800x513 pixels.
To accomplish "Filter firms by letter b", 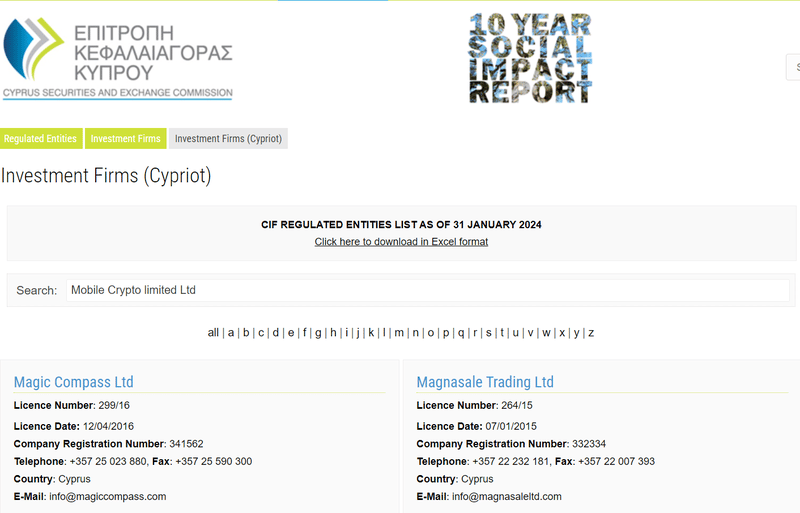I will (x=246, y=333).
